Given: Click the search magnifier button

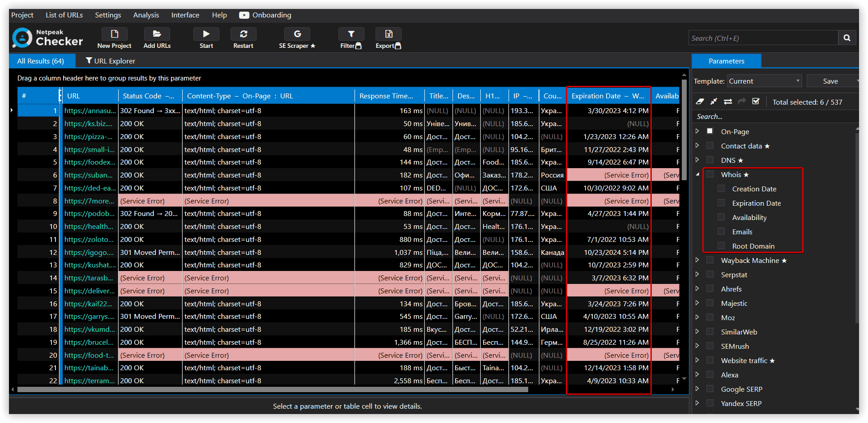Looking at the screenshot, I should [847, 38].
